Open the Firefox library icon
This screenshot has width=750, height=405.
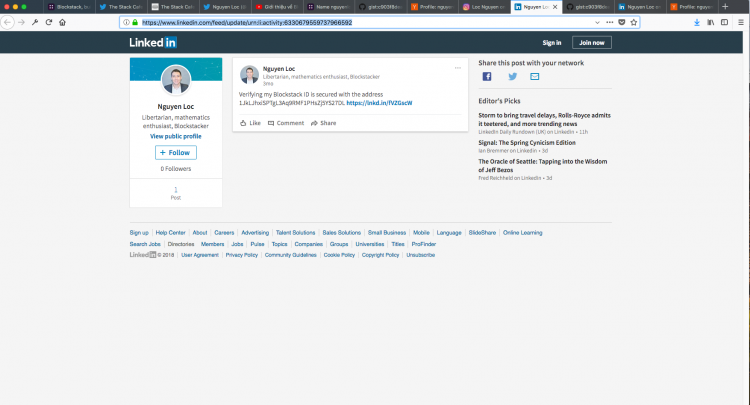click(711, 22)
